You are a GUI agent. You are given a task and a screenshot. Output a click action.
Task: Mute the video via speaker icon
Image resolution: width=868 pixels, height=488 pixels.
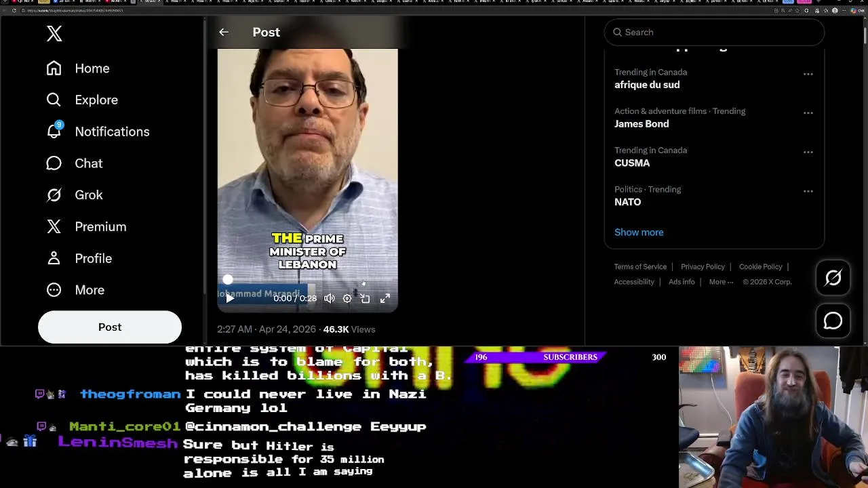click(x=330, y=298)
